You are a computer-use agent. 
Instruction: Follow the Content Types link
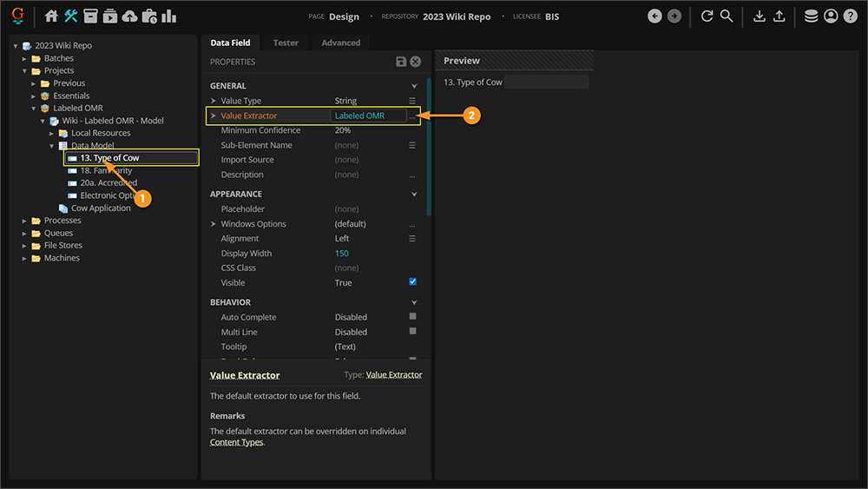pyautogui.click(x=236, y=442)
